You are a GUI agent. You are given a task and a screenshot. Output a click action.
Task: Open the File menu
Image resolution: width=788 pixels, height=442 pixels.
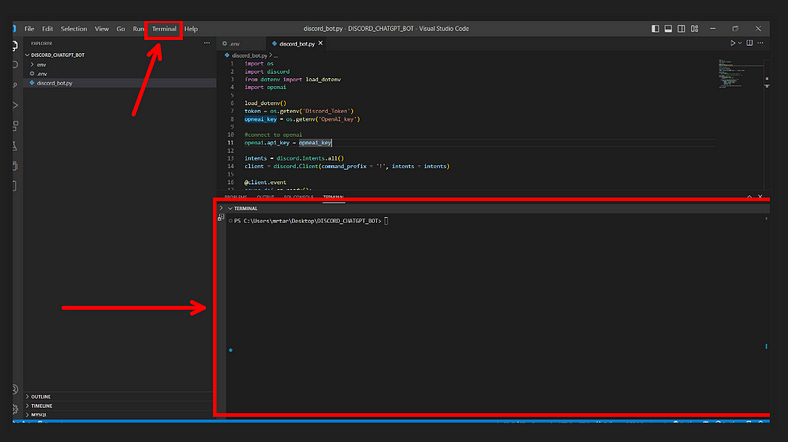(x=29, y=29)
